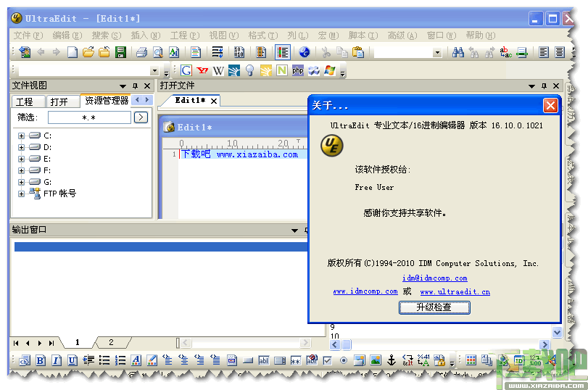Viewport: 588px width, 390px height.
Task: Click the 下载吧 www.xiazaiba.com text line
Action: pos(239,154)
